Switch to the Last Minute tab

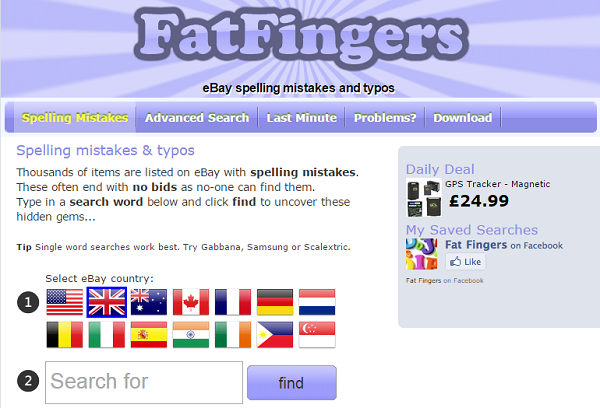tap(302, 118)
